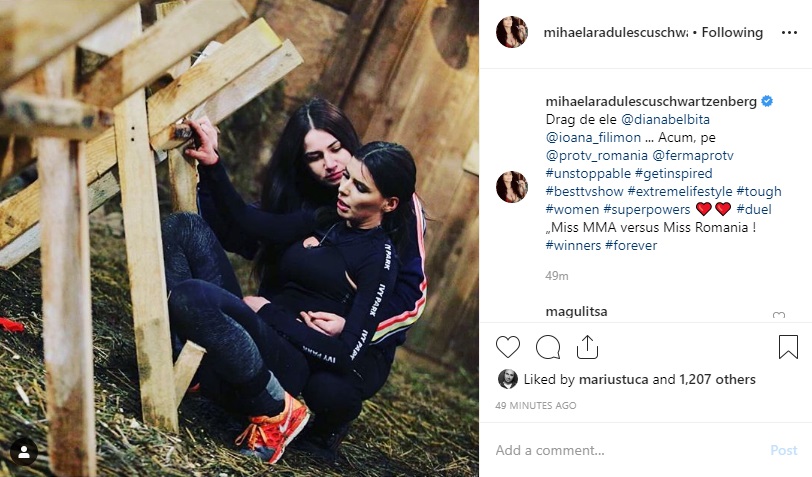Click the verified badge icon
Image resolution: width=812 pixels, height=477 pixels.
point(767,102)
